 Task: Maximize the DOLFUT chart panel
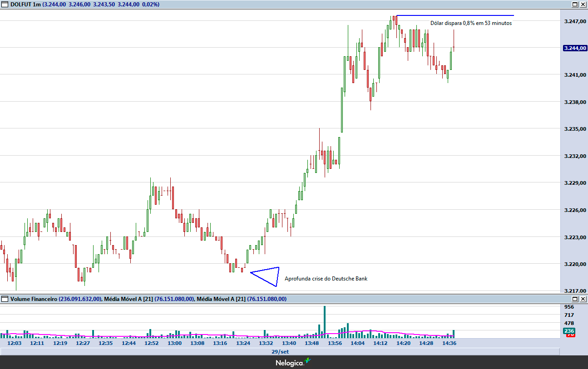(x=575, y=4)
